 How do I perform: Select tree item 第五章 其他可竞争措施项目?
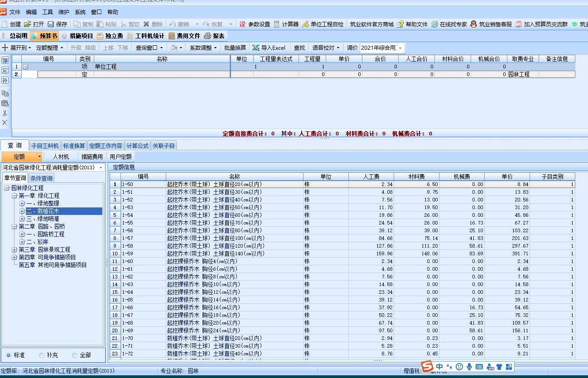coord(53,265)
